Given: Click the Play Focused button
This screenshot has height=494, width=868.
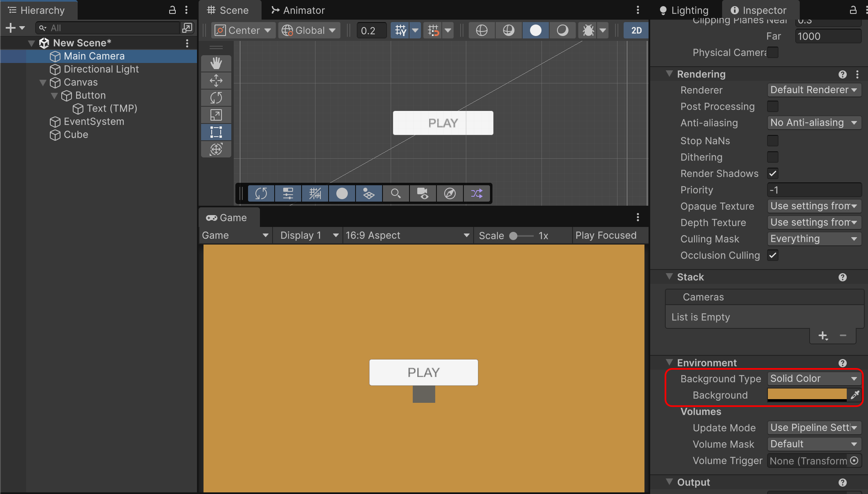Looking at the screenshot, I should pyautogui.click(x=606, y=236).
